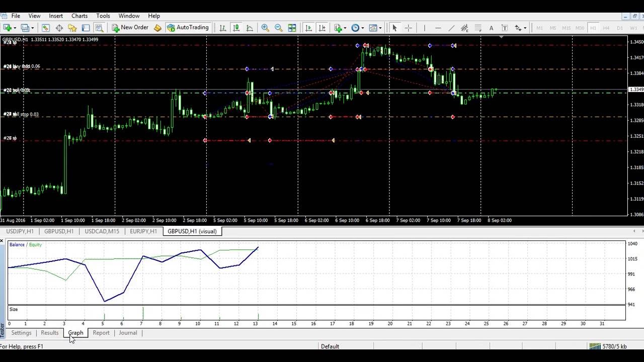Screen dimensions: 644x362
Task: Open the Indicators list icon
Action: [x=338, y=28]
